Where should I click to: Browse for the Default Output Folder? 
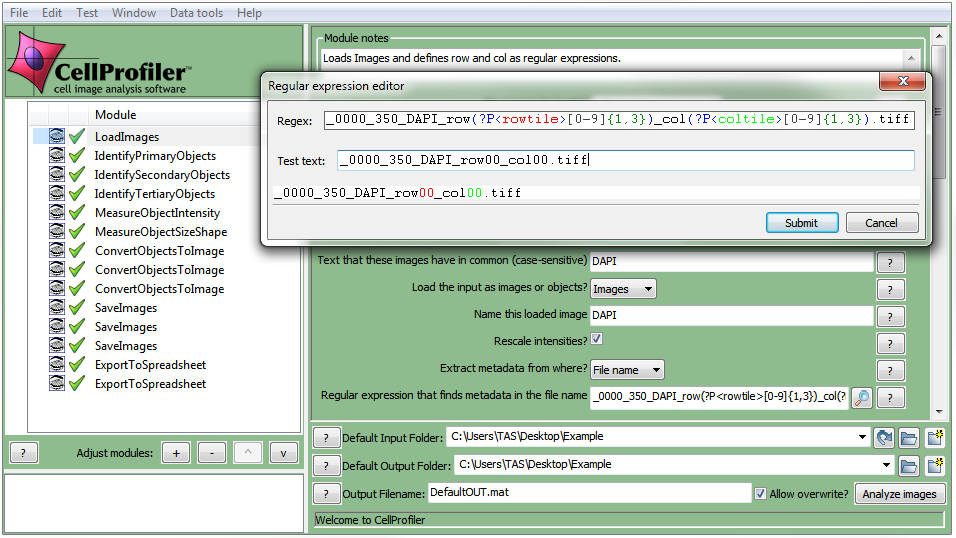point(909,465)
